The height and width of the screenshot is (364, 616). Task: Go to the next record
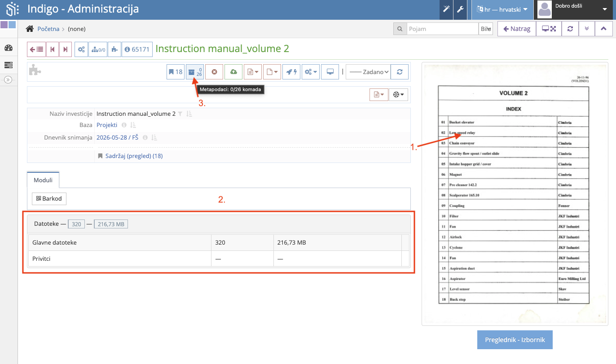(x=66, y=49)
